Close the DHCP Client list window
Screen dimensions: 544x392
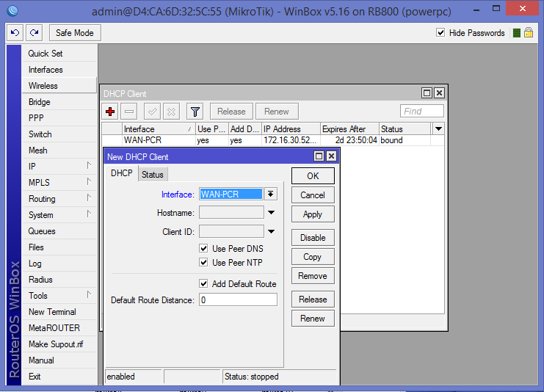click(439, 93)
